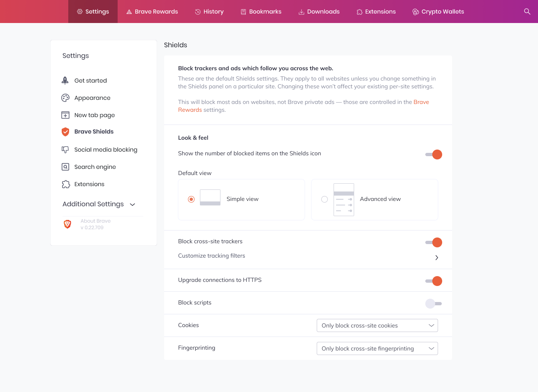
Task: Click the New tab page icon
Action: 65,115
